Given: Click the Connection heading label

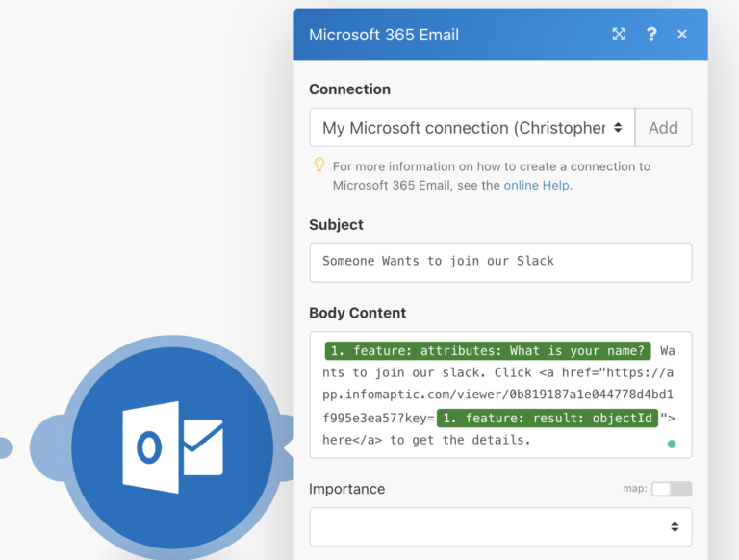Looking at the screenshot, I should pyautogui.click(x=349, y=89).
